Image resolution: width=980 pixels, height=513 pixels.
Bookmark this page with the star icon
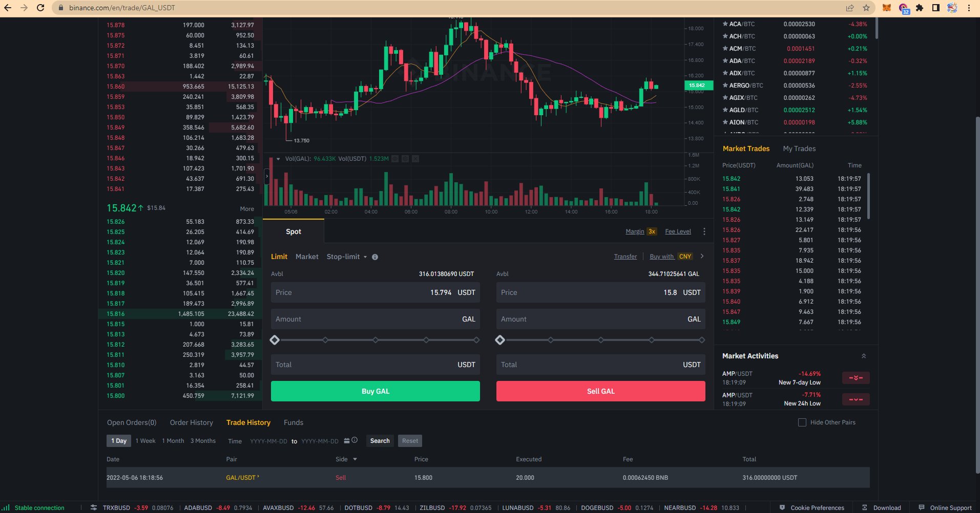tap(866, 8)
